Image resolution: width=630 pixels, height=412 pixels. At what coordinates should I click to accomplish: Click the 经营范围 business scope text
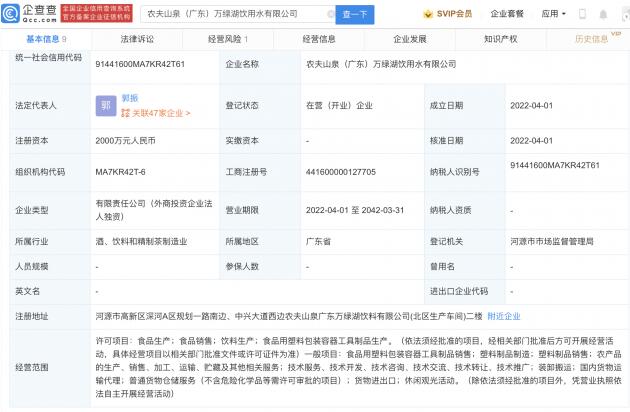pyautogui.click(x=358, y=367)
